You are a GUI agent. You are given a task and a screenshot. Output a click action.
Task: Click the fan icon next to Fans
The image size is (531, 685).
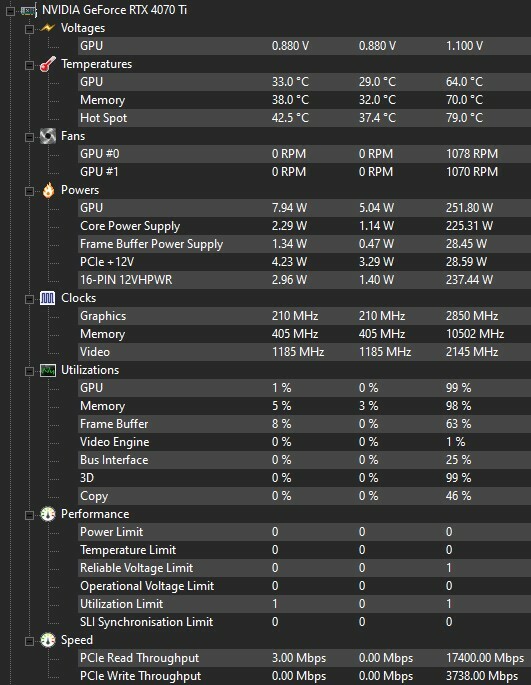pos(48,136)
